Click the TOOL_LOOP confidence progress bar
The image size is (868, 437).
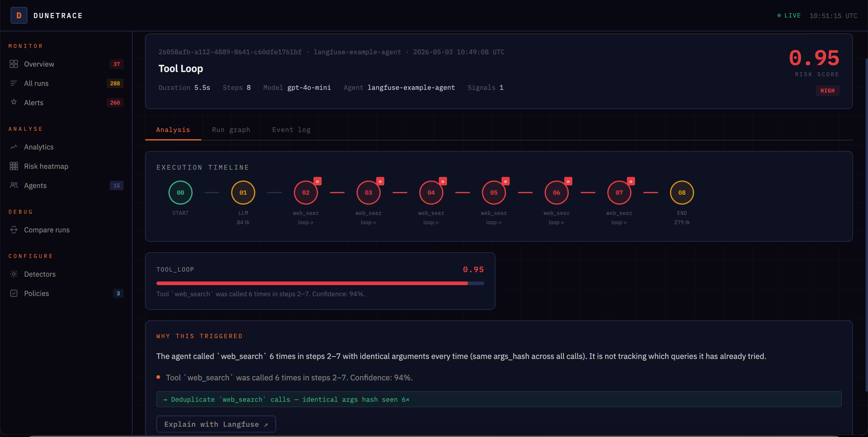click(x=320, y=283)
